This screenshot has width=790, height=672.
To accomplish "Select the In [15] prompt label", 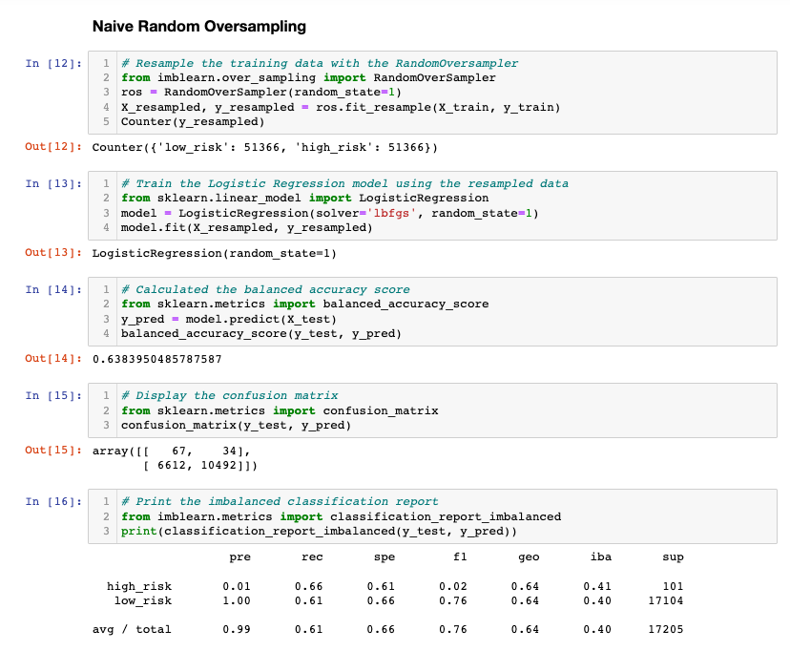I will click(x=53, y=396).
